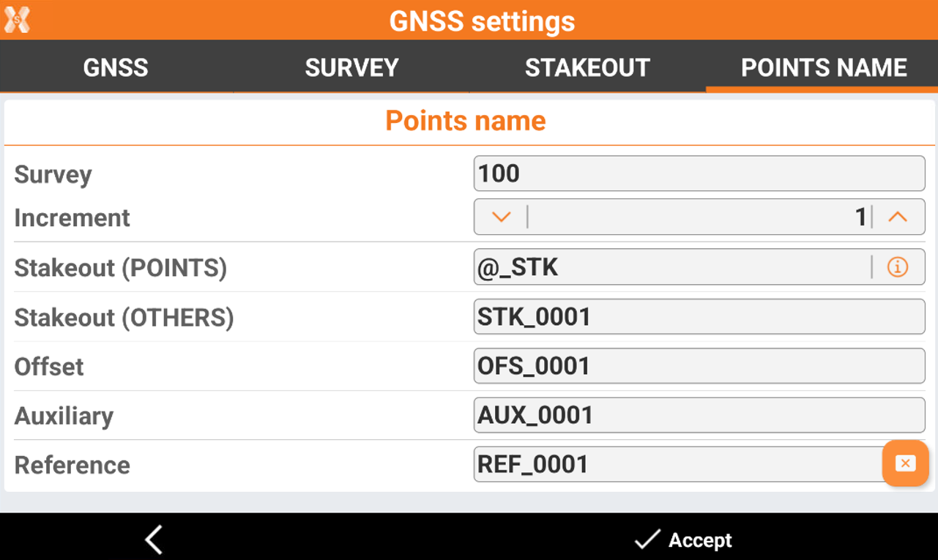Screen dimensions: 938x560
Task: Edit the Offset OFS_0001 field
Action: click(699, 366)
